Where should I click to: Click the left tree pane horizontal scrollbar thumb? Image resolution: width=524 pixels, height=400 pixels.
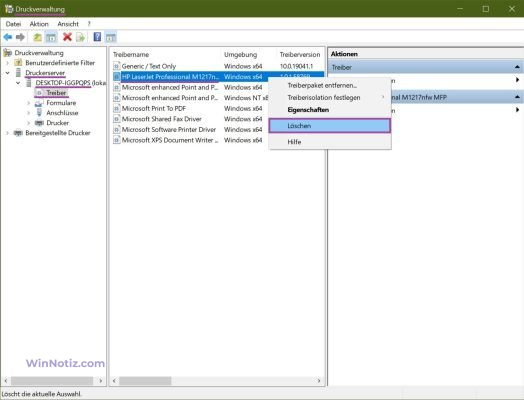pos(52,381)
